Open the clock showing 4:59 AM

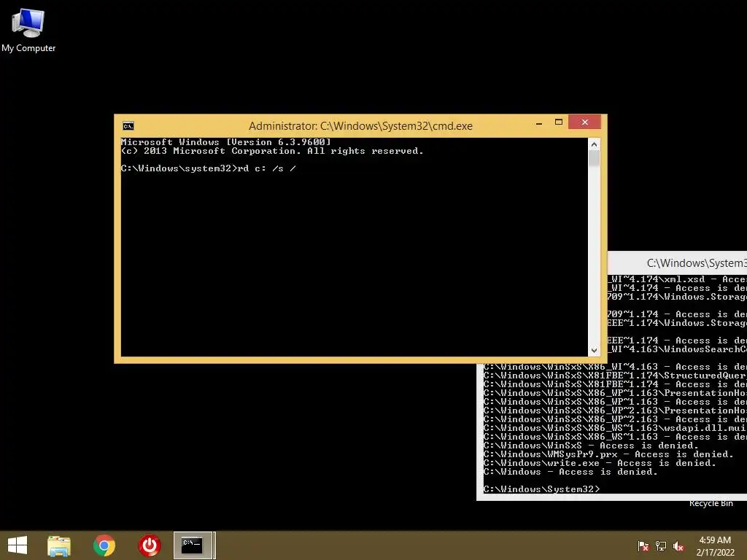point(715,546)
